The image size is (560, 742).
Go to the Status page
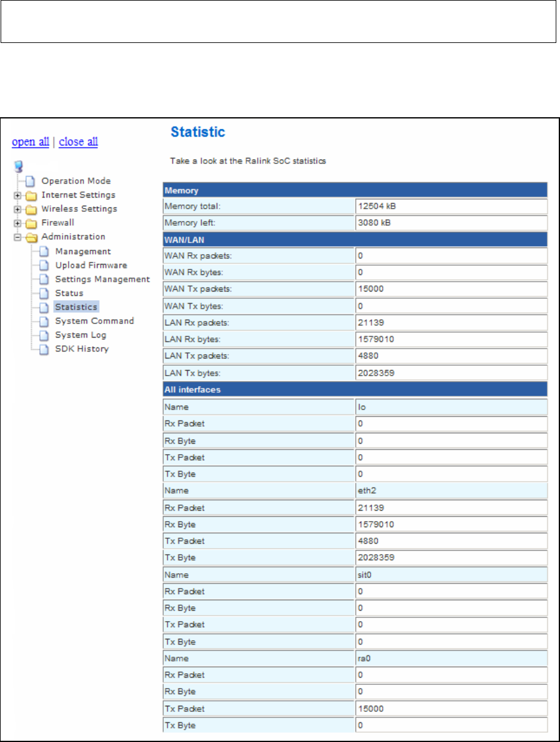(69, 293)
